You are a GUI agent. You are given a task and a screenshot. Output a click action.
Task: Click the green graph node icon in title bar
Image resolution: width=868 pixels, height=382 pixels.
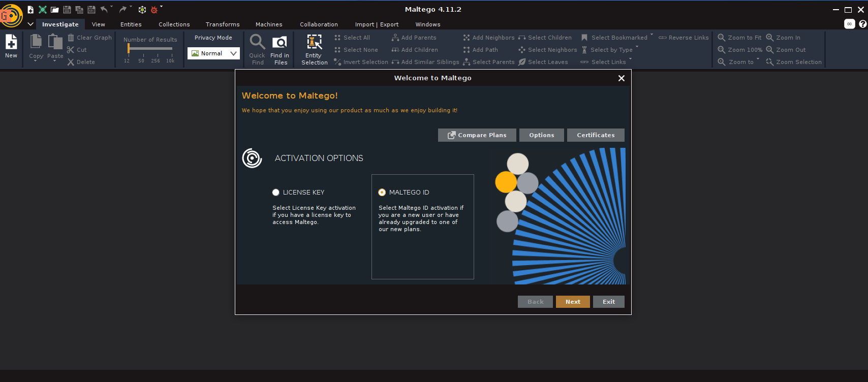(x=43, y=10)
